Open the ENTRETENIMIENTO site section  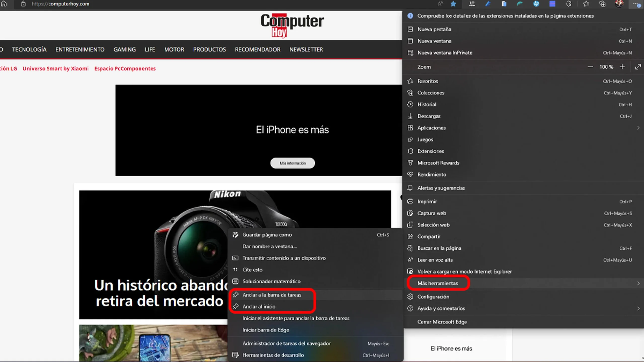pos(80,50)
